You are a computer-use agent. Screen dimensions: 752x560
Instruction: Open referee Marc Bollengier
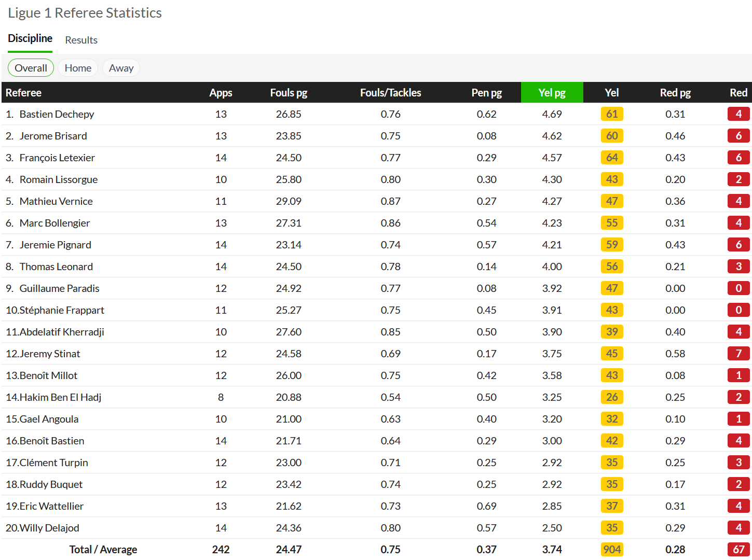tap(54, 223)
